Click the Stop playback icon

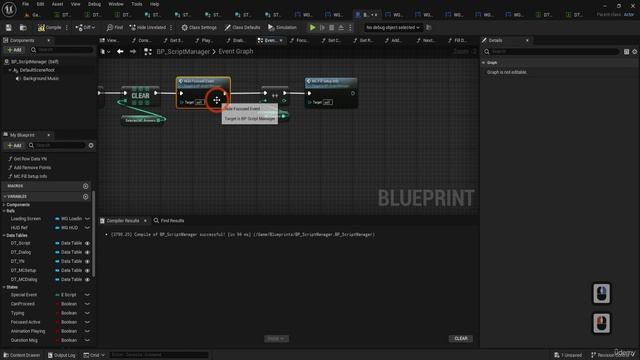(331, 28)
